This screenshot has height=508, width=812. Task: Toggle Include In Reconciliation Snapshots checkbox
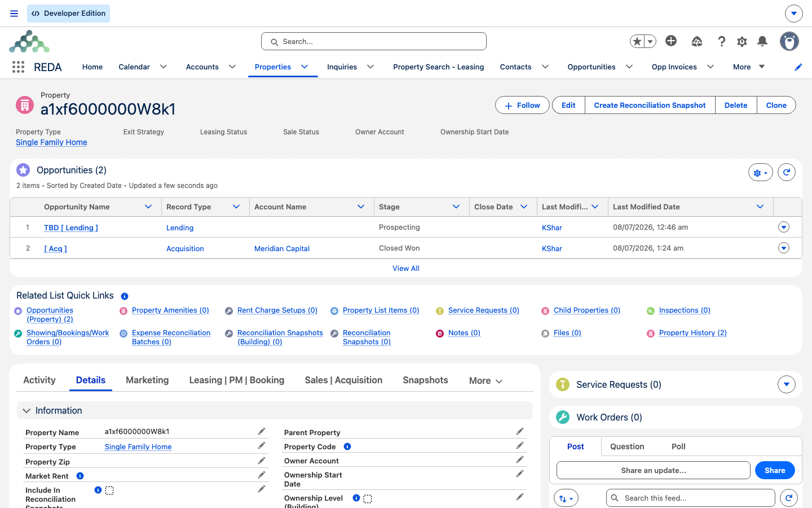tap(109, 491)
